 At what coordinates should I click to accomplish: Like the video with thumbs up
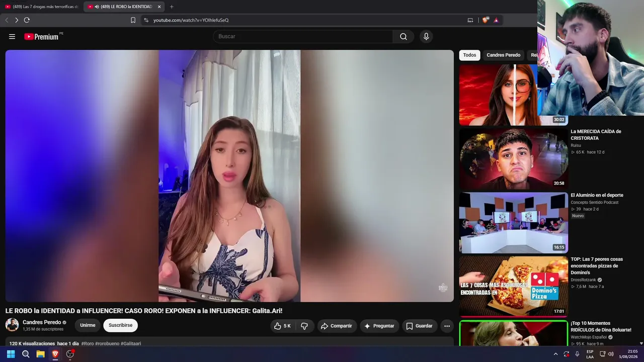pyautogui.click(x=282, y=326)
